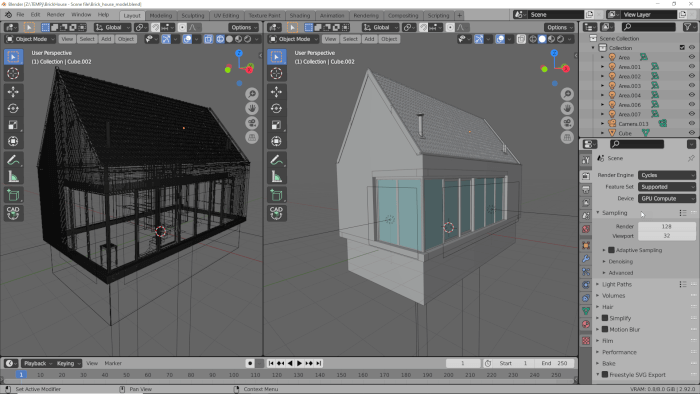Open the CAD tool in left viewport
The height and width of the screenshot is (394, 700).
click(13, 213)
